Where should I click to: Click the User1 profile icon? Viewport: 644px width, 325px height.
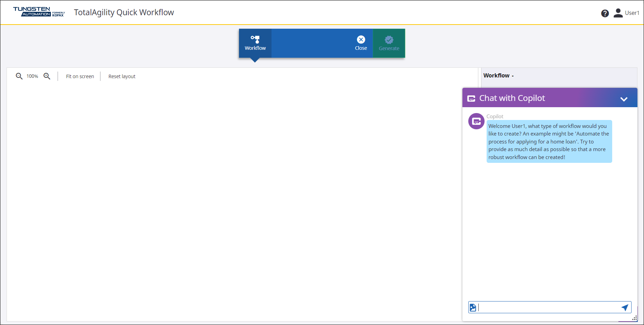(618, 13)
